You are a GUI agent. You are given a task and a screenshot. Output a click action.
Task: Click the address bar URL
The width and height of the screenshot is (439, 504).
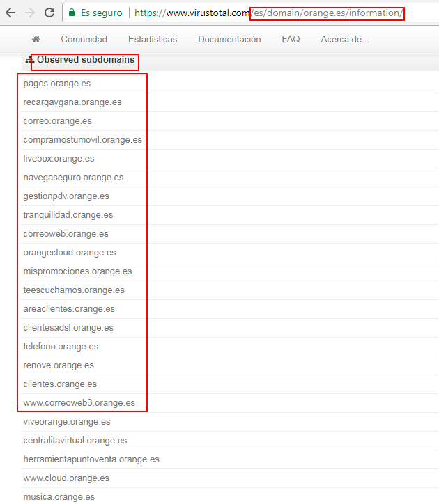[268, 13]
